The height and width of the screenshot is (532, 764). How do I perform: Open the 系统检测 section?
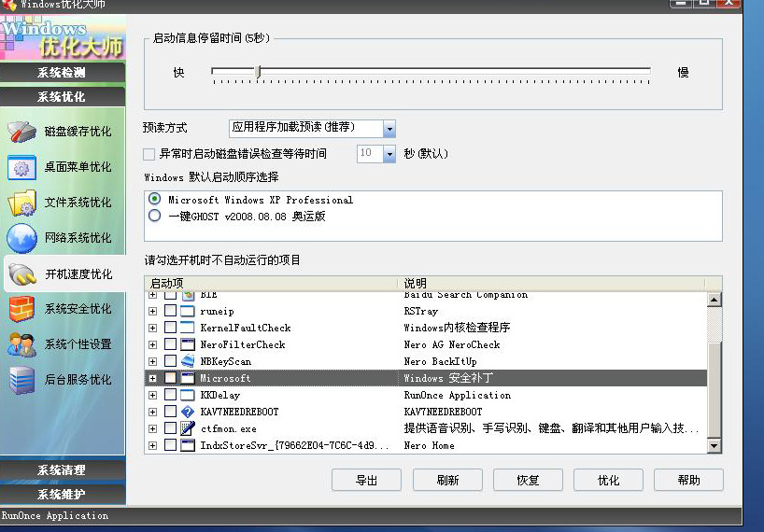coord(63,73)
